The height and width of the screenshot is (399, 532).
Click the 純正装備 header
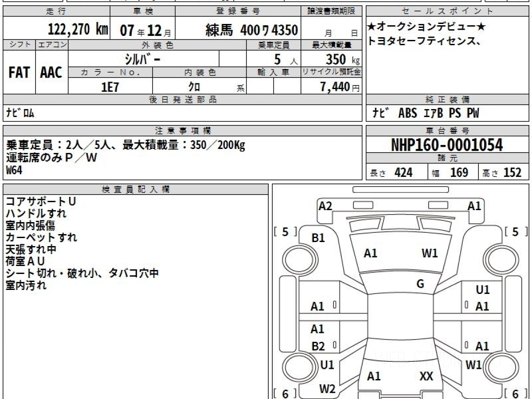point(447,100)
